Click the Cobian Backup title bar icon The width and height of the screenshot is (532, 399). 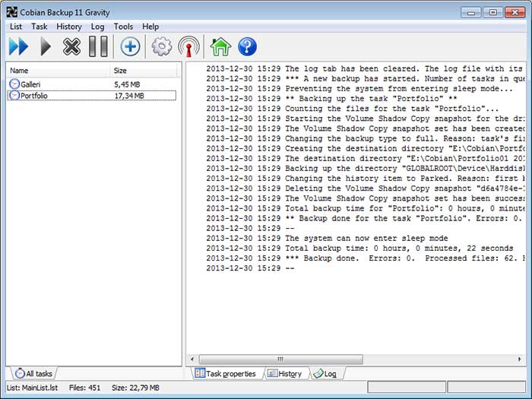click(12, 13)
